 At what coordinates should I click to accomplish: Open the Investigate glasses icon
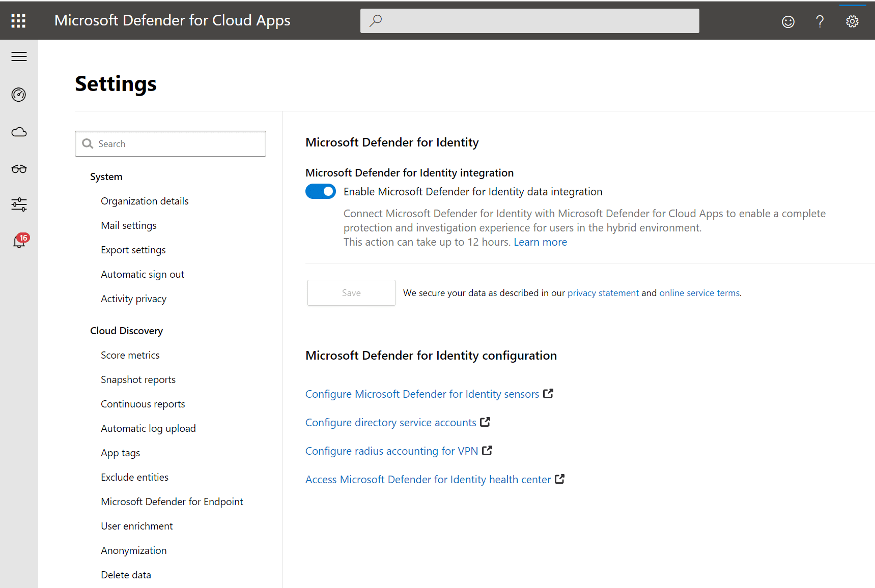click(x=19, y=169)
